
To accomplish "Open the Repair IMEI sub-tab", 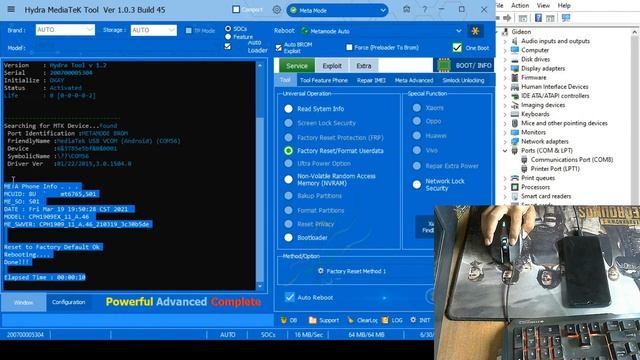I will pos(371,80).
